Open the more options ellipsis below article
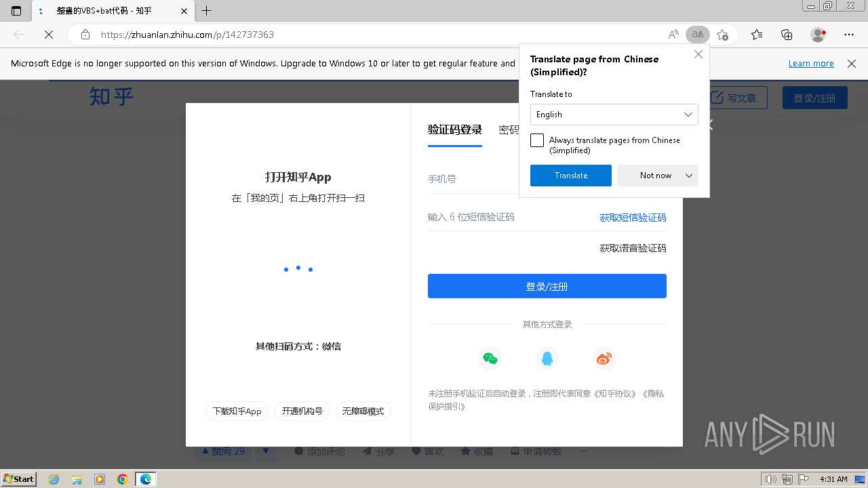Image resolution: width=868 pixels, height=488 pixels. point(583,451)
